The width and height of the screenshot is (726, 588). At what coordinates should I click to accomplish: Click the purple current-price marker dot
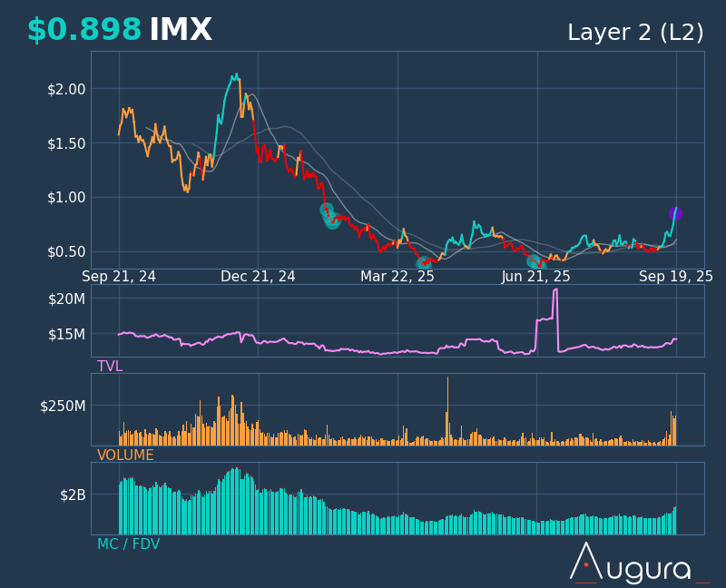point(675,213)
